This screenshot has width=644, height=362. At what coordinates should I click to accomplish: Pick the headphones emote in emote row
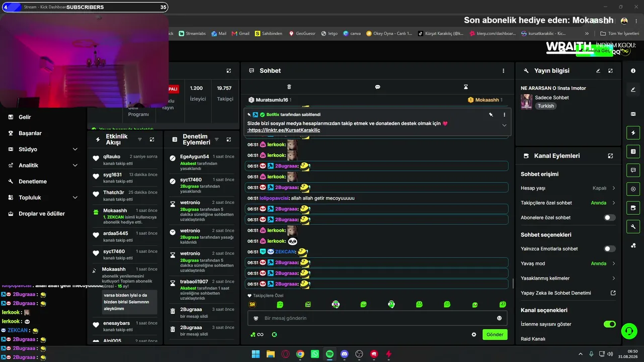[391, 304]
